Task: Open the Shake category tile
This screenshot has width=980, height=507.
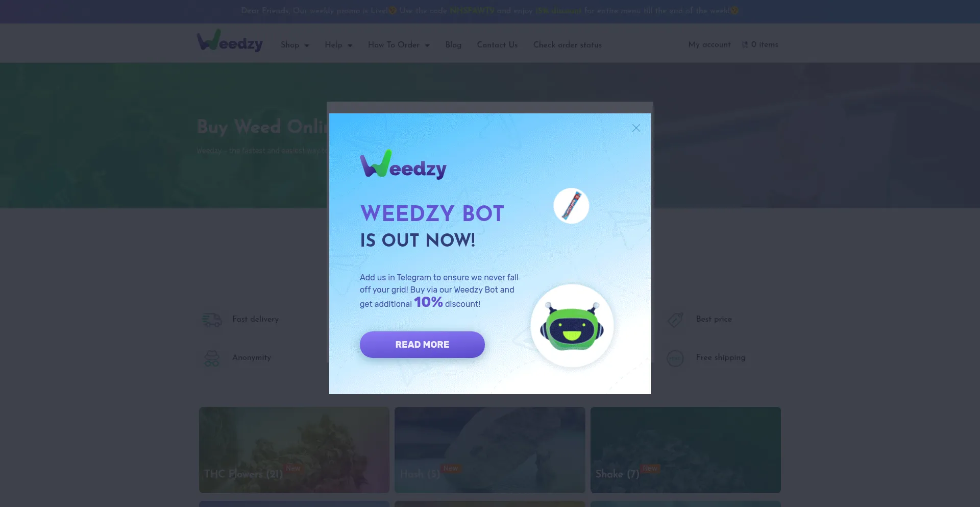Action: click(685, 450)
